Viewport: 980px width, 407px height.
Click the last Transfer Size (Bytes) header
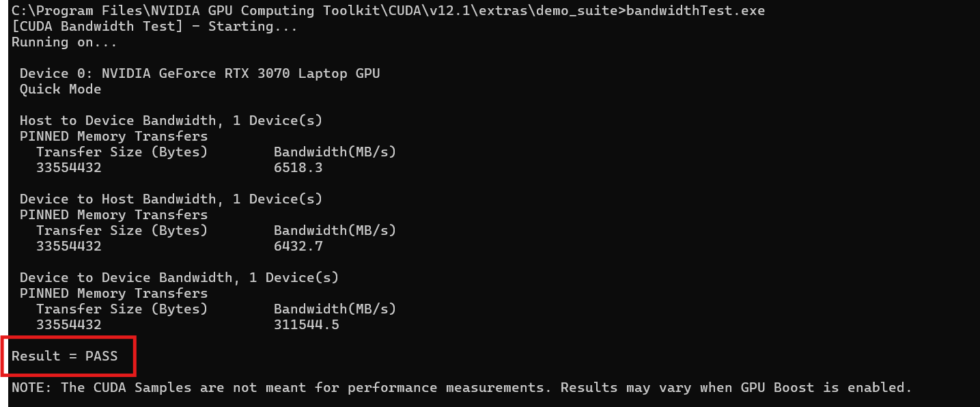pyautogui.click(x=122, y=309)
